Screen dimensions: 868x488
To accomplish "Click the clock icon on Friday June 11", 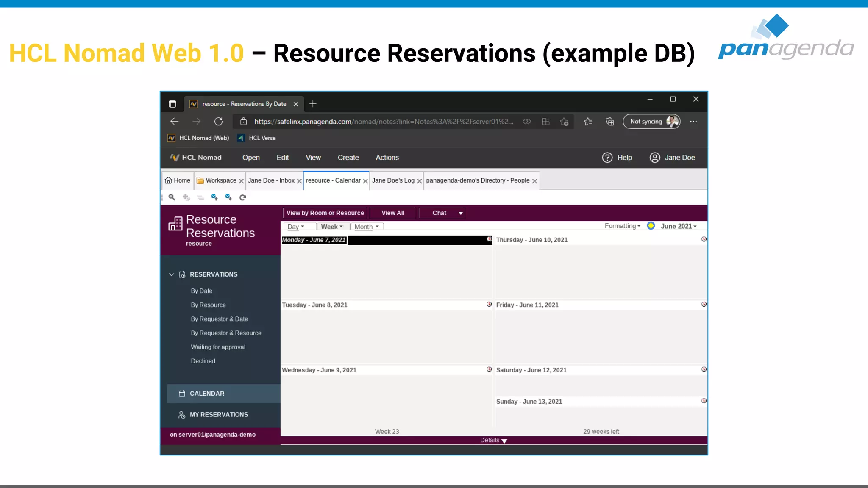I will pos(704,304).
